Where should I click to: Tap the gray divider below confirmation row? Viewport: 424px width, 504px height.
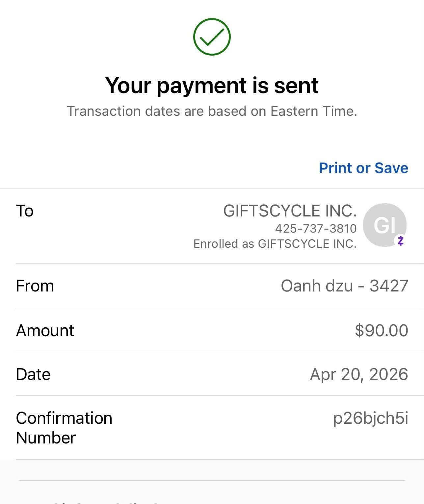click(x=212, y=480)
